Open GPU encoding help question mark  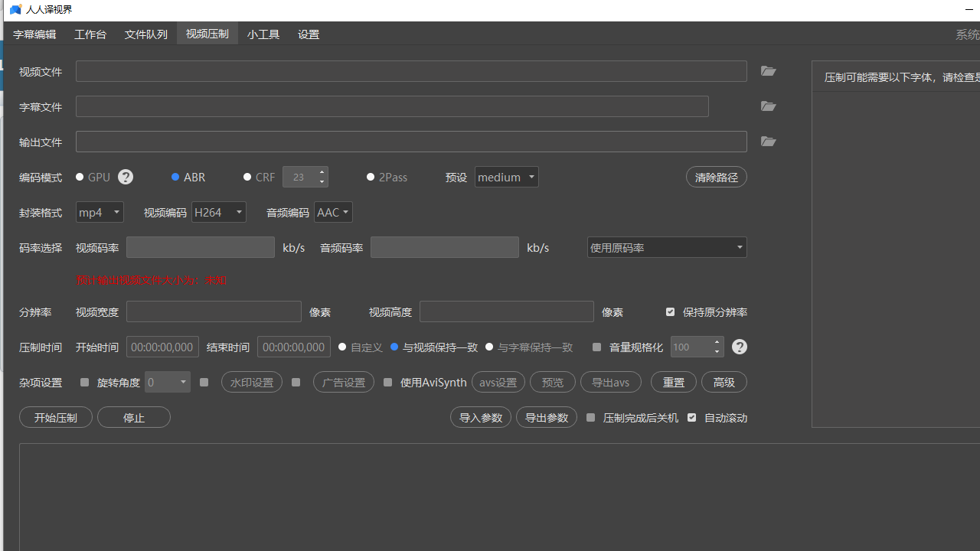pyautogui.click(x=126, y=177)
